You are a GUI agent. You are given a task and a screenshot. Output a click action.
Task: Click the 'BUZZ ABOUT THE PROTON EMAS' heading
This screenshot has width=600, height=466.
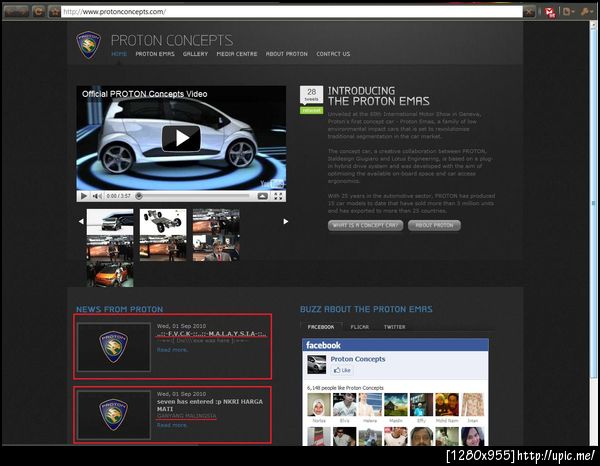366,309
